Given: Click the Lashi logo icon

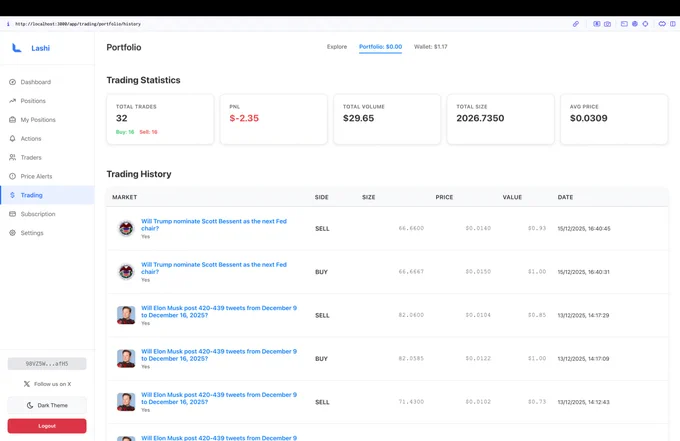Looking at the screenshot, I should [x=16, y=48].
